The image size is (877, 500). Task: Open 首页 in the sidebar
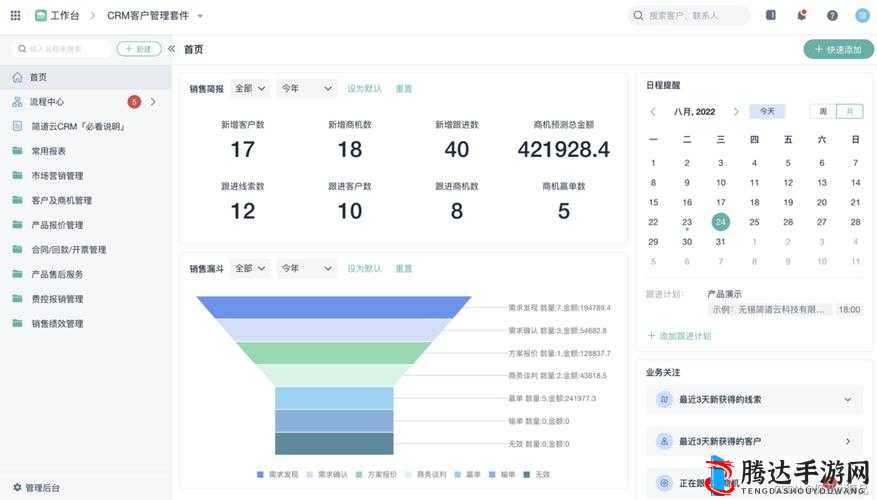[86, 77]
